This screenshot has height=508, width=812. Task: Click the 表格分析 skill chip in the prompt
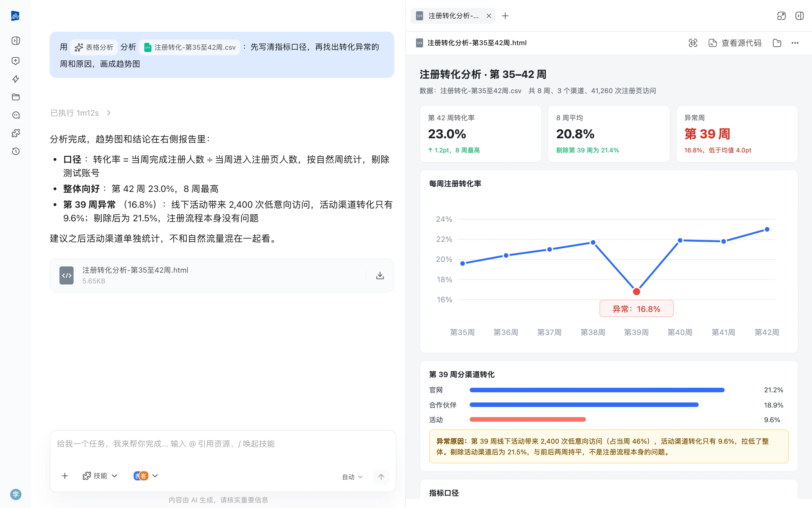94,47
